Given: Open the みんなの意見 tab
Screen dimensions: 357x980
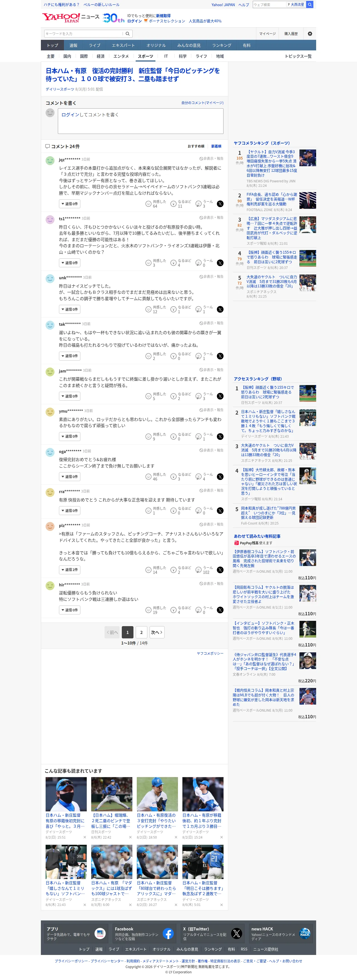Looking at the screenshot, I should click(189, 45).
